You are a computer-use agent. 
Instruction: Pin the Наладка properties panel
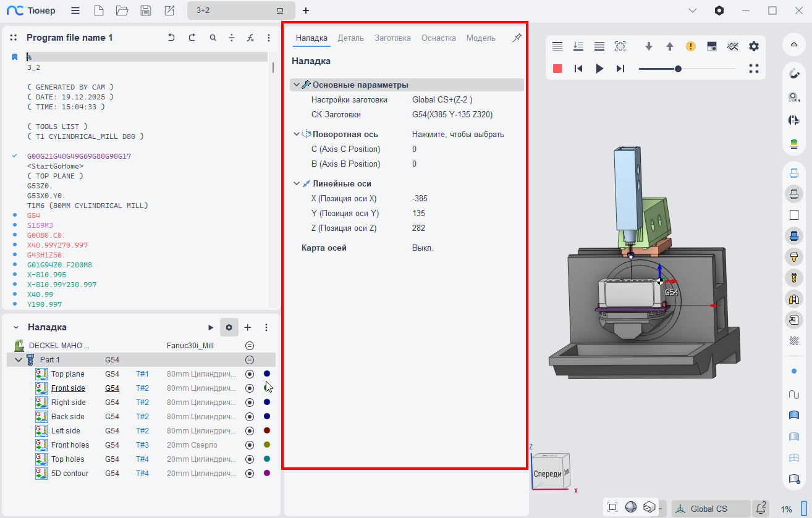click(517, 38)
